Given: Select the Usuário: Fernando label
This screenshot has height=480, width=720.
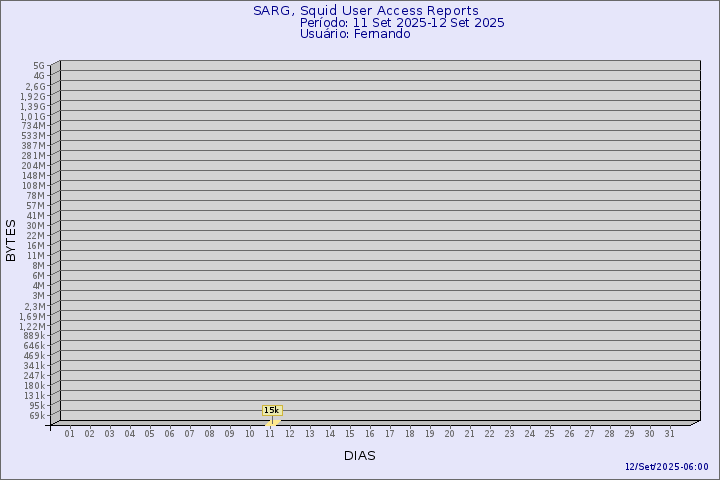Looking at the screenshot, I should coord(355,33).
